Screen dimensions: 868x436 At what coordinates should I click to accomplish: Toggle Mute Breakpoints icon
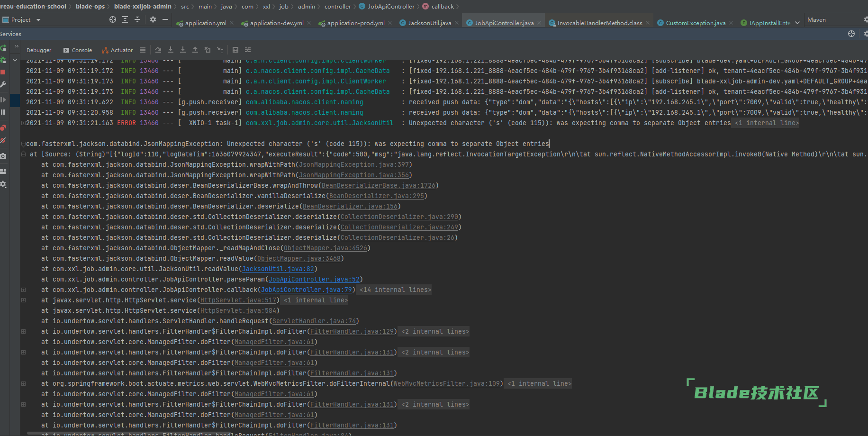[x=3, y=140]
